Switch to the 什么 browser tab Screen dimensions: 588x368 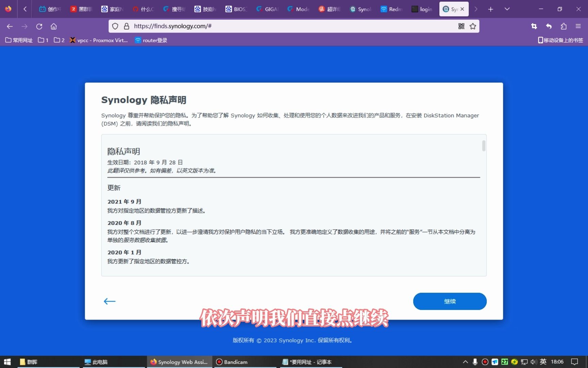(143, 9)
